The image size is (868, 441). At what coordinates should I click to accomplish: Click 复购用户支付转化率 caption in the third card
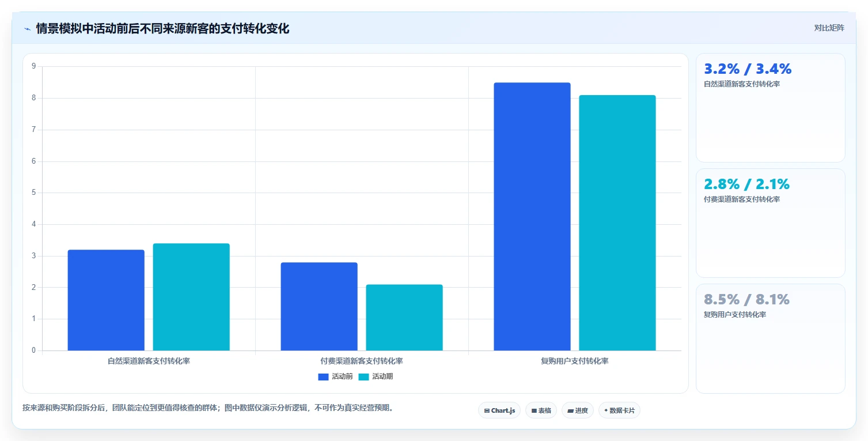pyautogui.click(x=735, y=315)
